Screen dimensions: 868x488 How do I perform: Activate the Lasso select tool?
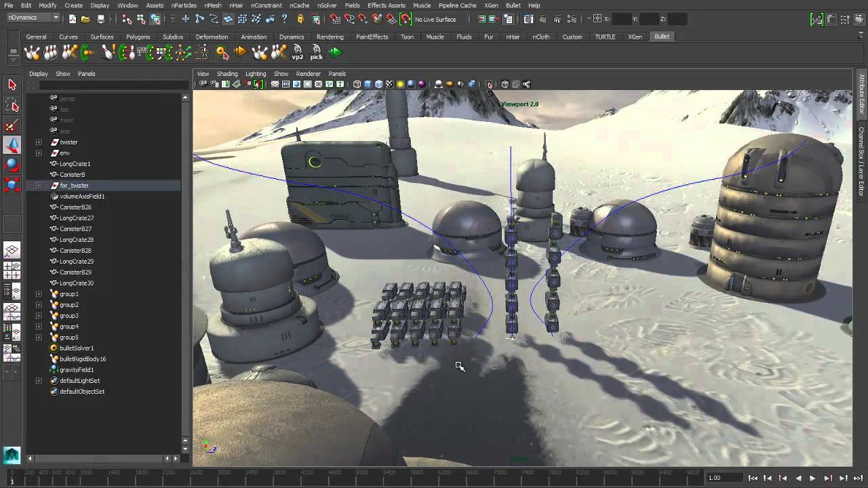pyautogui.click(x=12, y=105)
